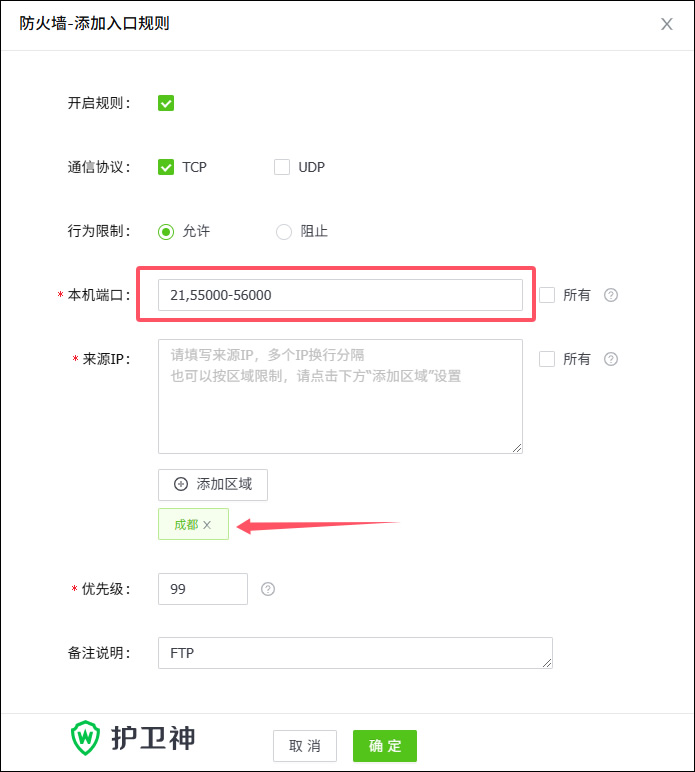The width and height of the screenshot is (695, 772).
Task: Click the 添加区域 button
Action: [x=213, y=484]
